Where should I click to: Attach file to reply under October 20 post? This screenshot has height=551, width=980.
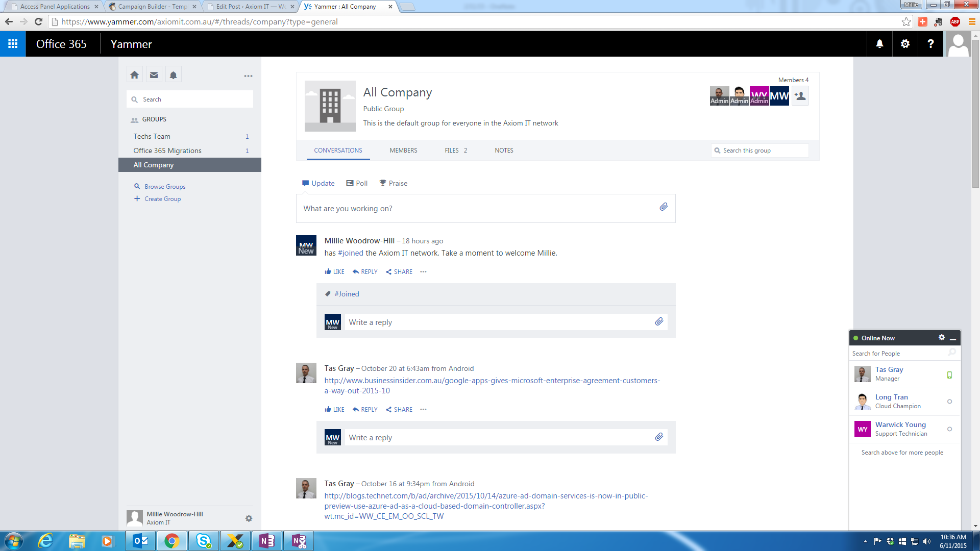659,437
